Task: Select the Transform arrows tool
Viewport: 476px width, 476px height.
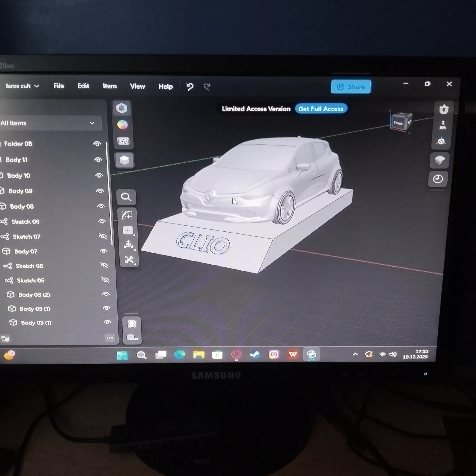Action: [129, 245]
